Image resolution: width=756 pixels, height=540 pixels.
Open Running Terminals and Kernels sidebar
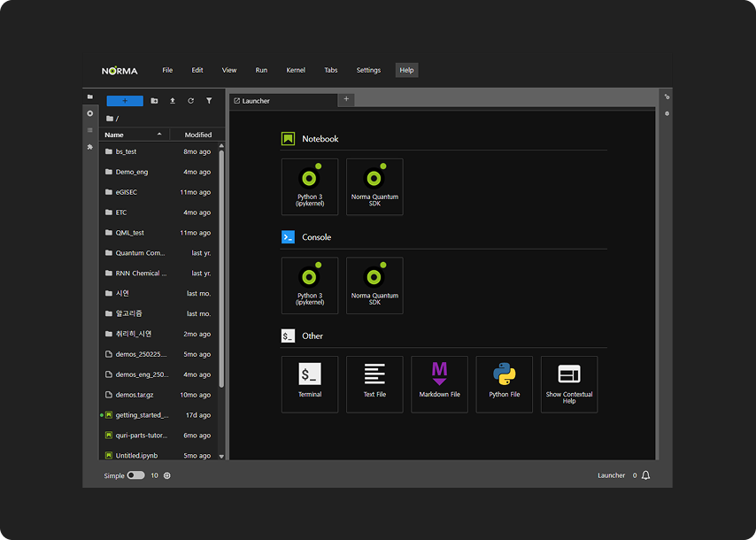(x=89, y=113)
